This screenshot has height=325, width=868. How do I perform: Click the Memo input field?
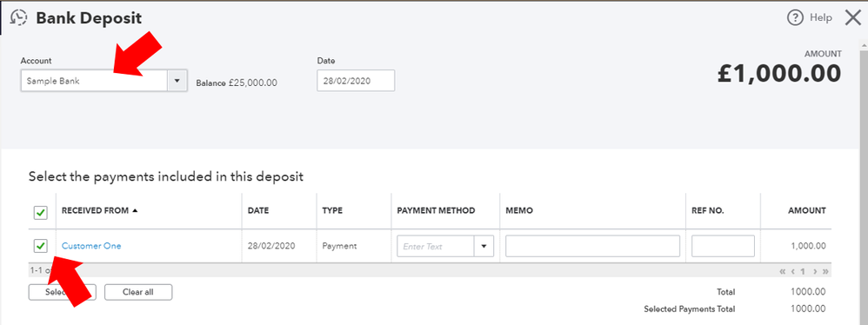click(592, 246)
